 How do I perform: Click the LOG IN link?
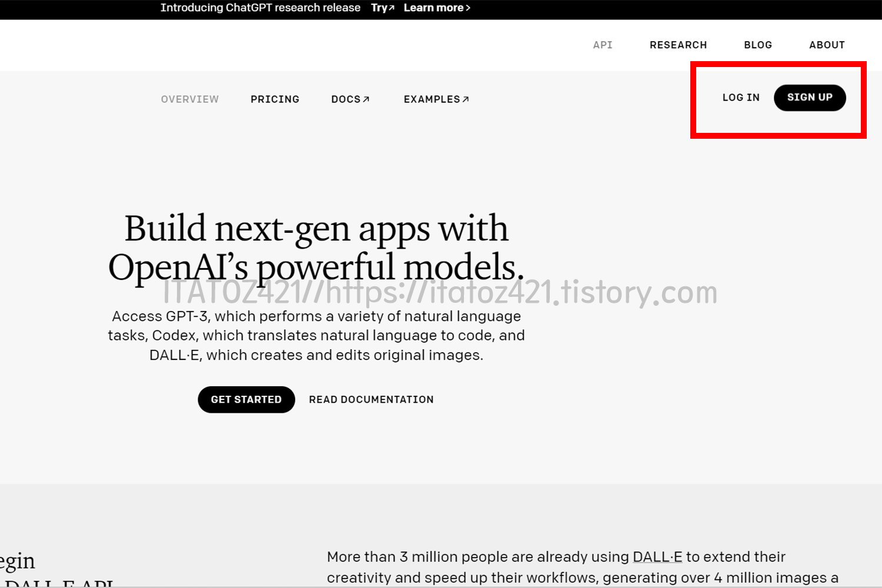(741, 98)
